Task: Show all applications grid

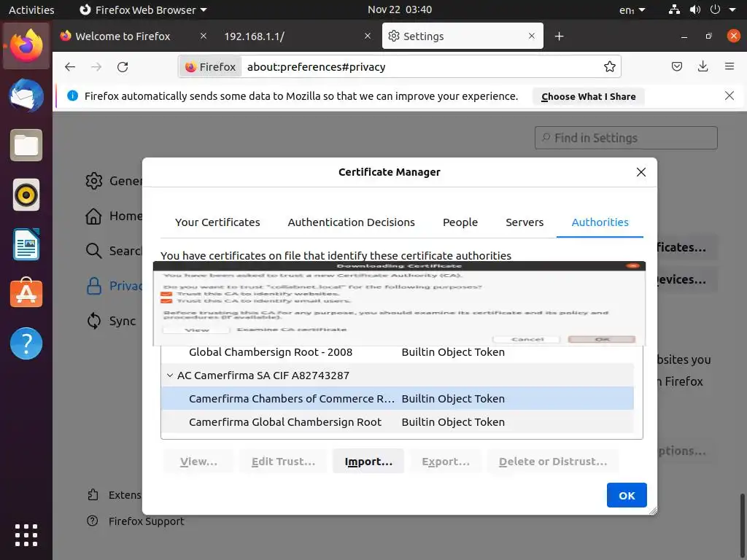Action: tap(26, 535)
